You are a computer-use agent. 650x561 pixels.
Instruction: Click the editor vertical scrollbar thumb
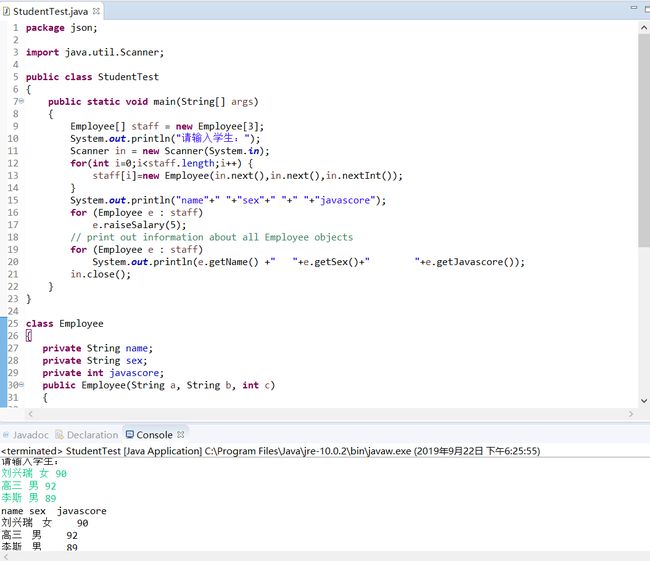tap(644, 140)
